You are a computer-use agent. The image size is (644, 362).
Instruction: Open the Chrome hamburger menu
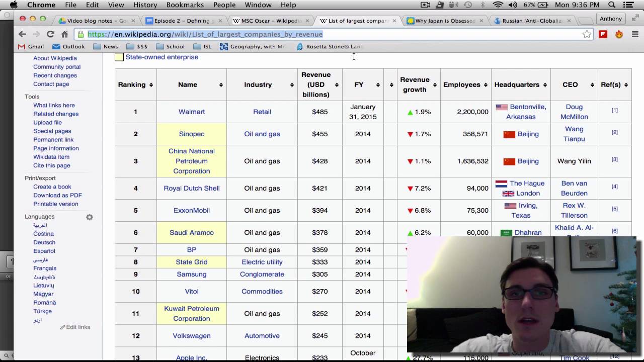635,34
